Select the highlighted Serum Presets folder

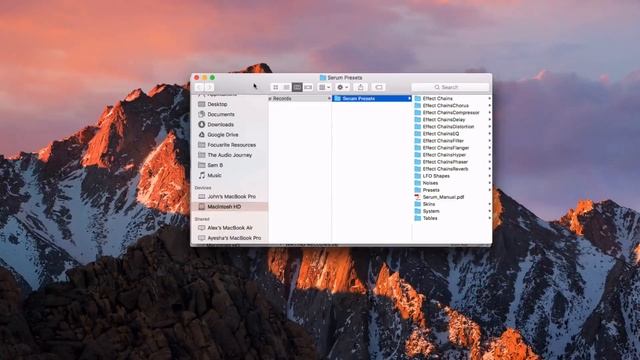point(372,99)
